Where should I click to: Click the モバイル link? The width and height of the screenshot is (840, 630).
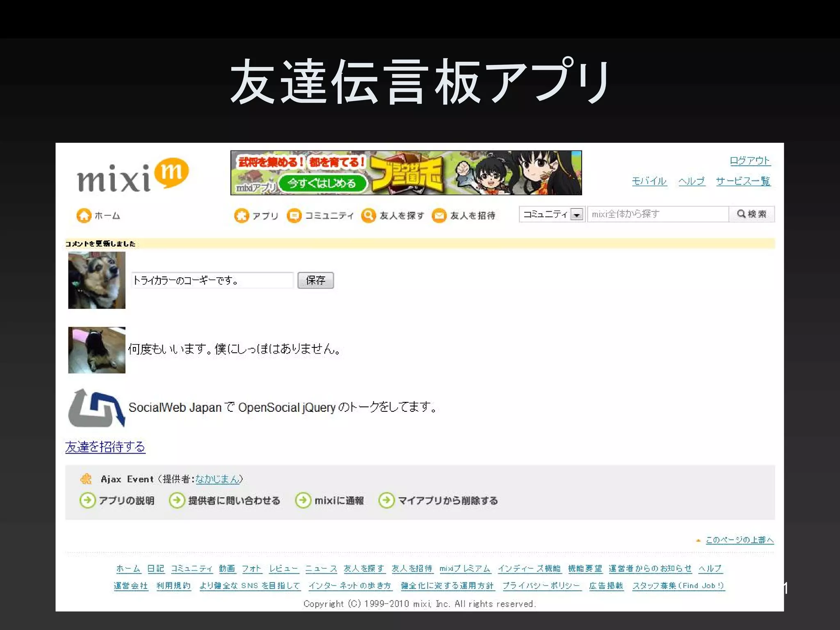click(649, 181)
